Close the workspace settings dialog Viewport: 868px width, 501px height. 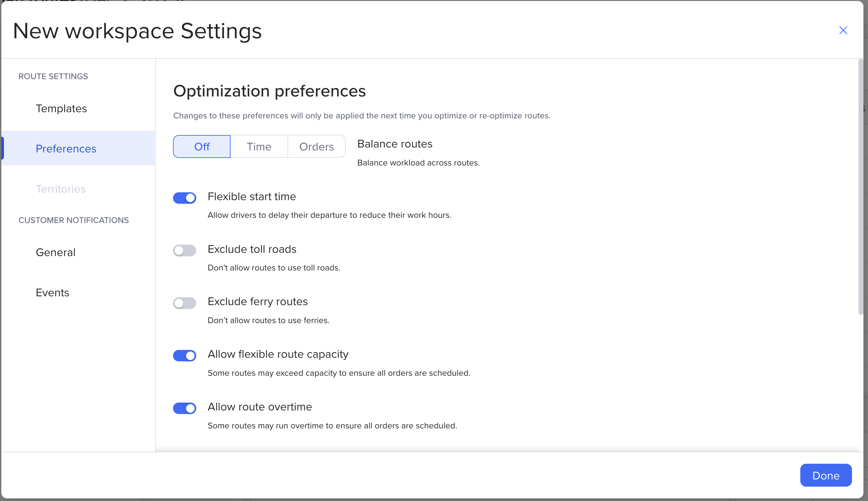[x=842, y=30]
